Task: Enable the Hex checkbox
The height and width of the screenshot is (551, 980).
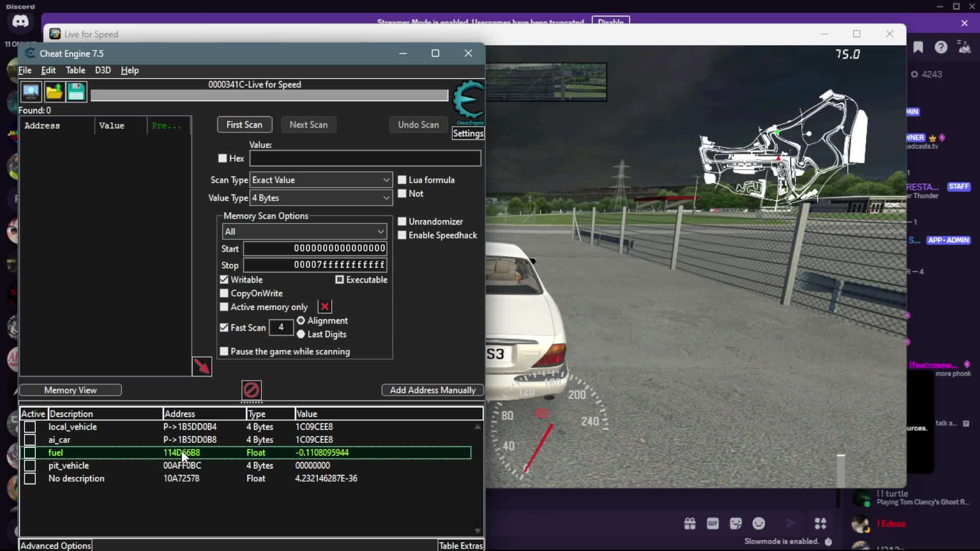Action: (223, 159)
